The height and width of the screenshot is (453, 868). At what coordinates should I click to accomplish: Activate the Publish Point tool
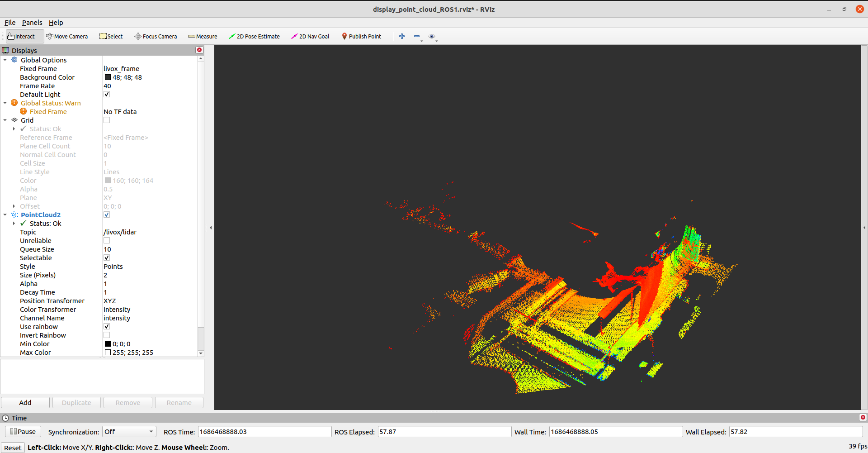tap(361, 36)
